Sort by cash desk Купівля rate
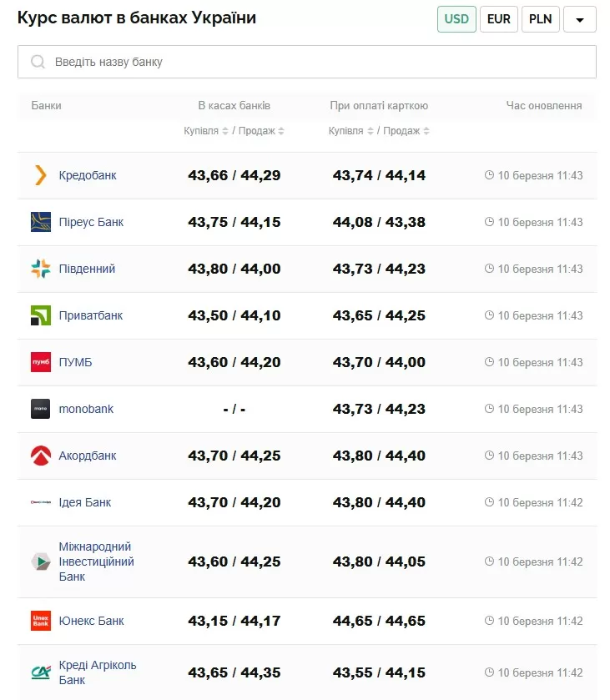This screenshot has width=610, height=700. tap(204, 131)
